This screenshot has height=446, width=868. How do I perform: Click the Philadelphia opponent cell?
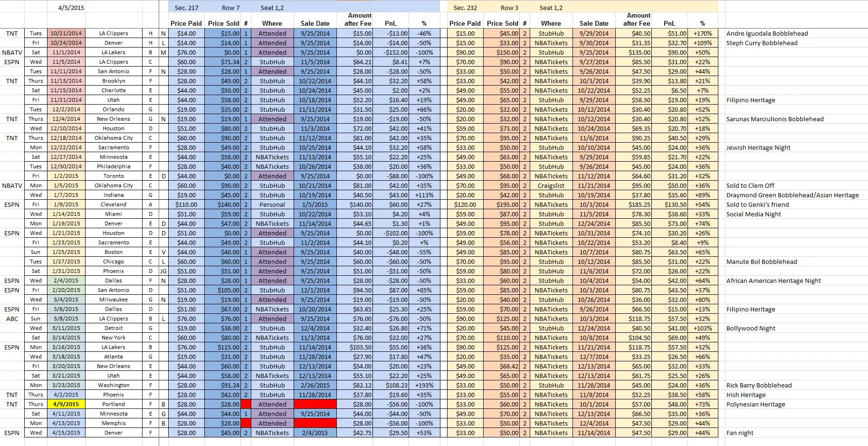114,166
